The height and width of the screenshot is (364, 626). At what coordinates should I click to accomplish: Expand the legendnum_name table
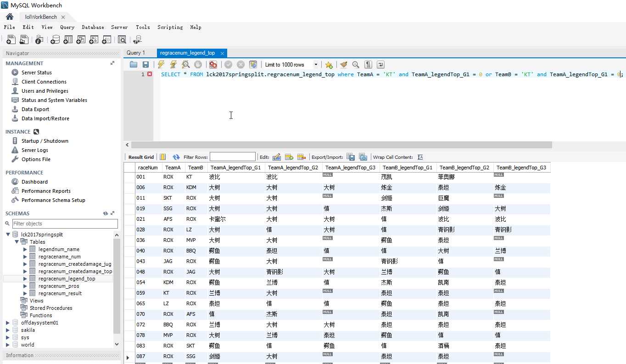click(x=25, y=249)
